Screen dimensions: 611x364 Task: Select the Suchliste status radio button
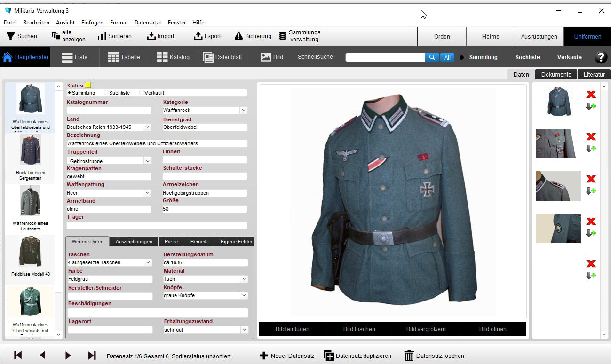tap(106, 93)
